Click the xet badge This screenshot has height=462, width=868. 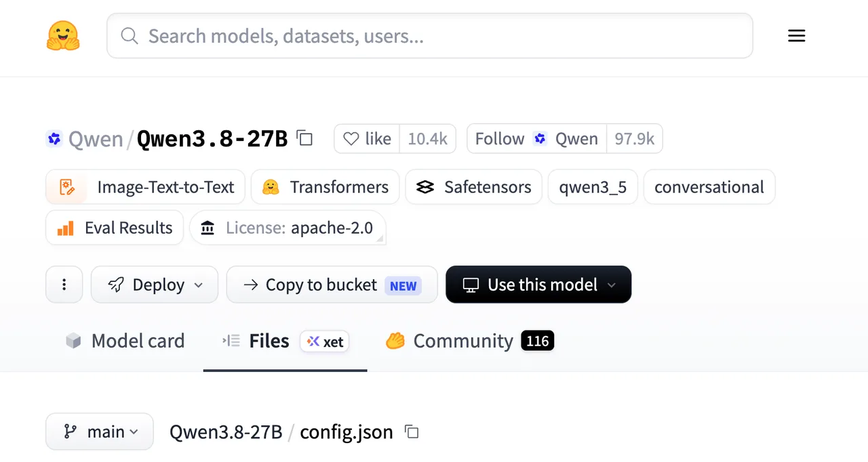[x=325, y=341]
